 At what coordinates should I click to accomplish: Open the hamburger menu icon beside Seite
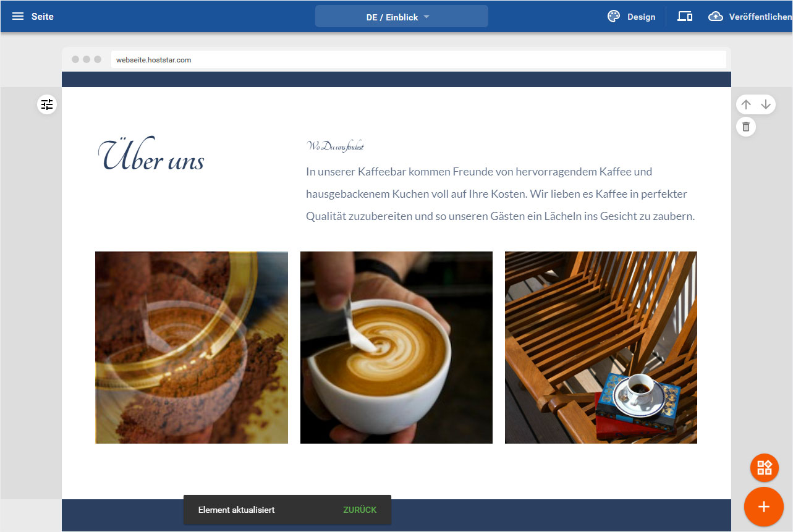[18, 17]
